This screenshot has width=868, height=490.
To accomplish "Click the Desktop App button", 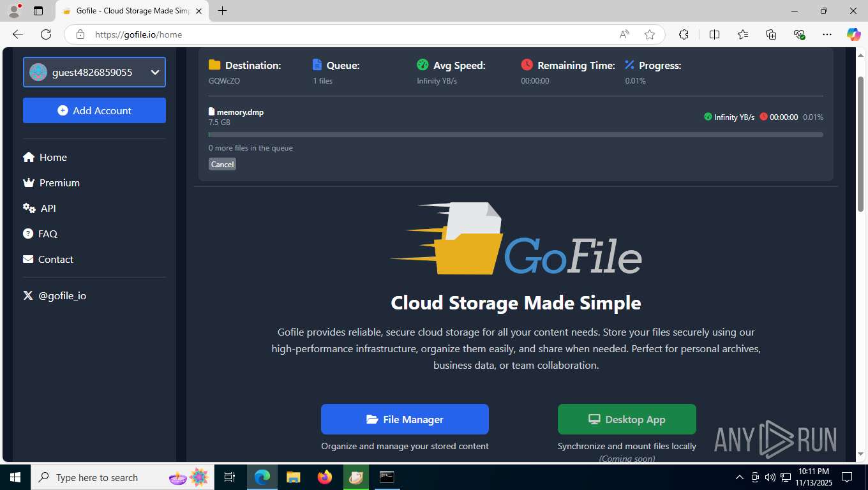I will click(627, 419).
